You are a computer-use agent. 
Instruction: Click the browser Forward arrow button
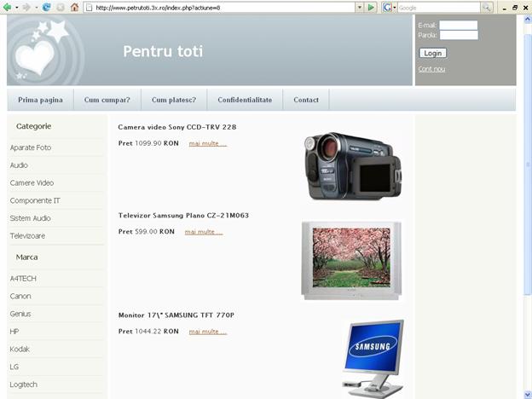click(26, 7)
